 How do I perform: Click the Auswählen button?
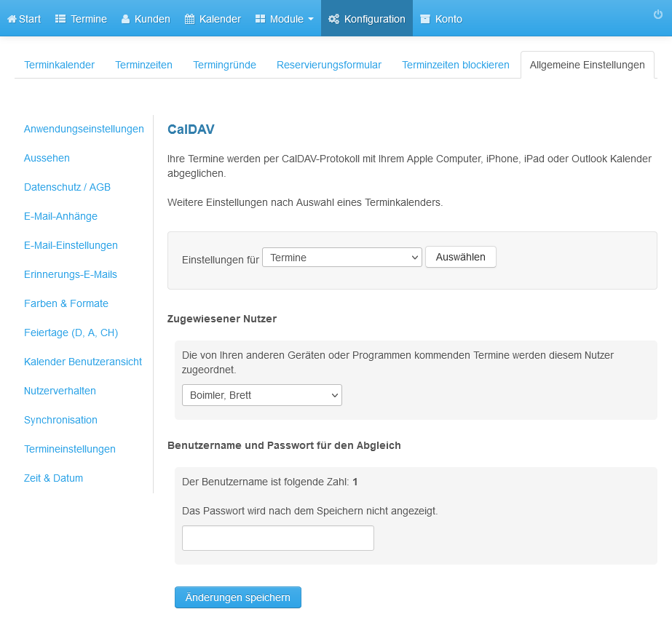[x=461, y=257]
